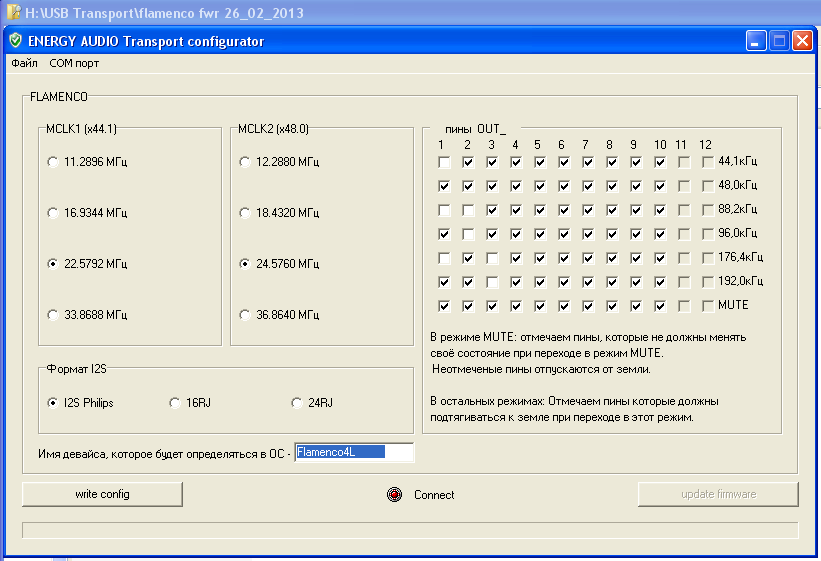821x561 pixels.
Task: Open the COM порт menu
Action: 74,63
